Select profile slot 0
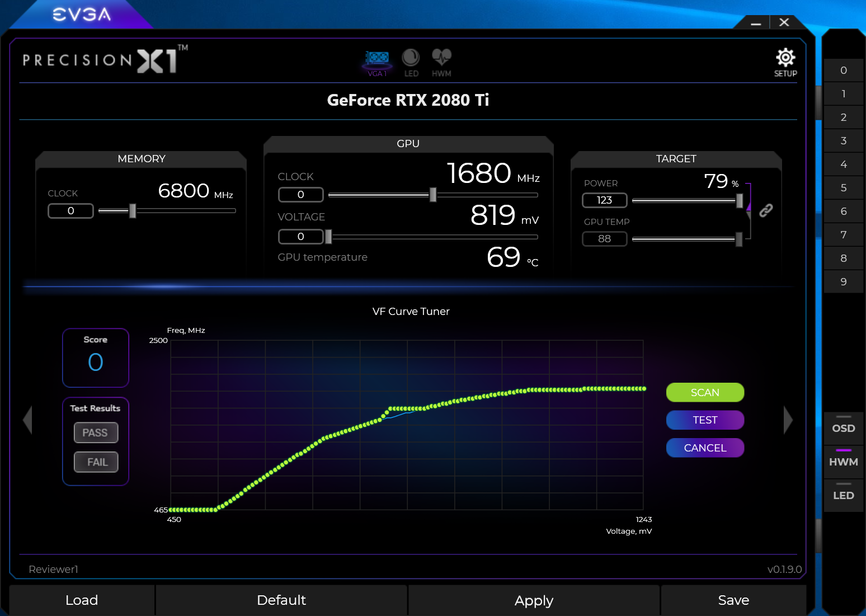Image resolution: width=866 pixels, height=616 pixels. pos(844,70)
